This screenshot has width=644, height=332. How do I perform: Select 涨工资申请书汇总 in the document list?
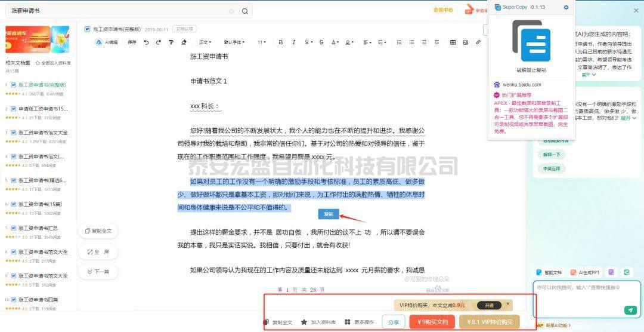pos(38,228)
